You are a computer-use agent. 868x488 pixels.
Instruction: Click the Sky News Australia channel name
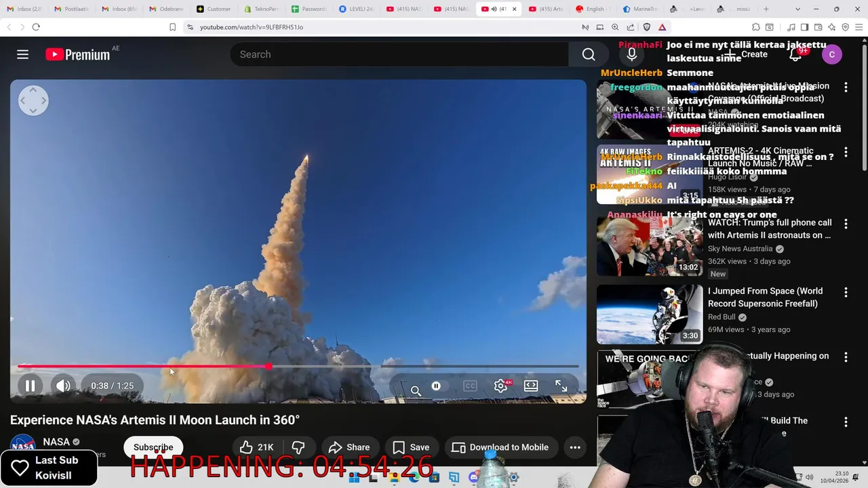point(741,249)
